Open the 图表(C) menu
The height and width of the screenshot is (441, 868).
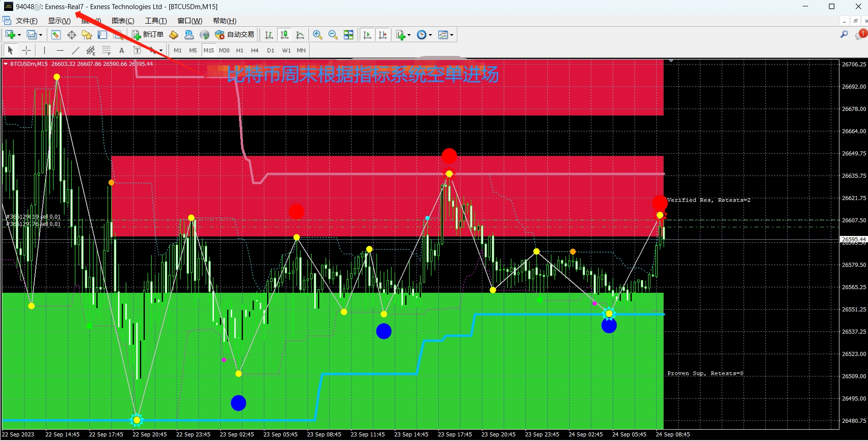coord(123,21)
